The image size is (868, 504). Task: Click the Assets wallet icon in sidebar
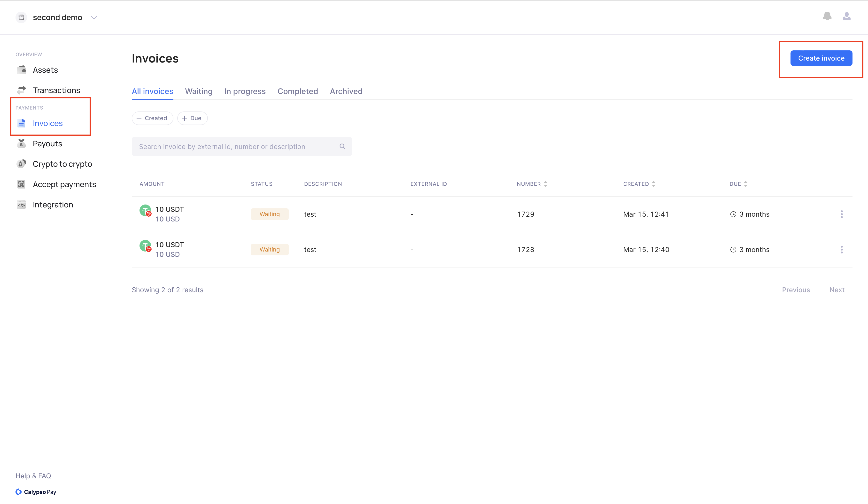pos(21,70)
